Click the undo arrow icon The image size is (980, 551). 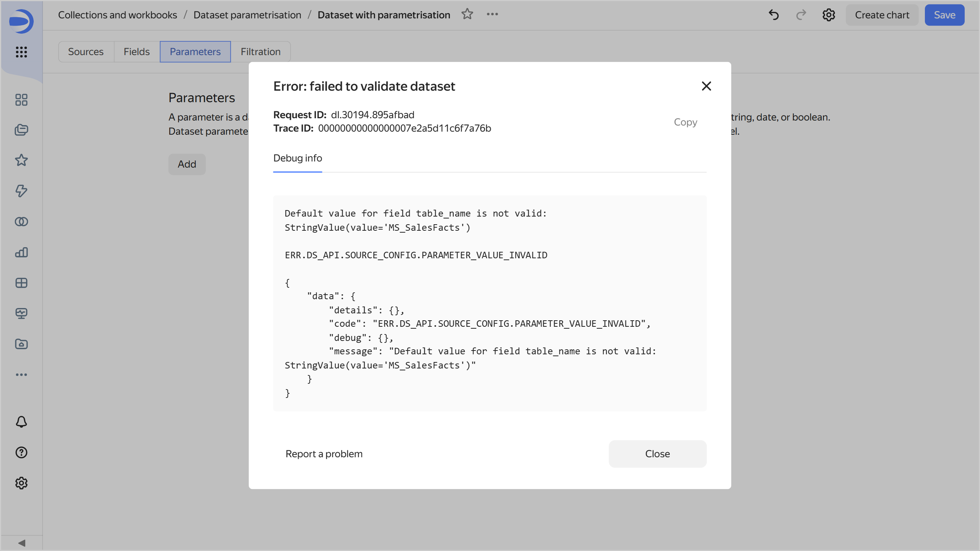774,15
